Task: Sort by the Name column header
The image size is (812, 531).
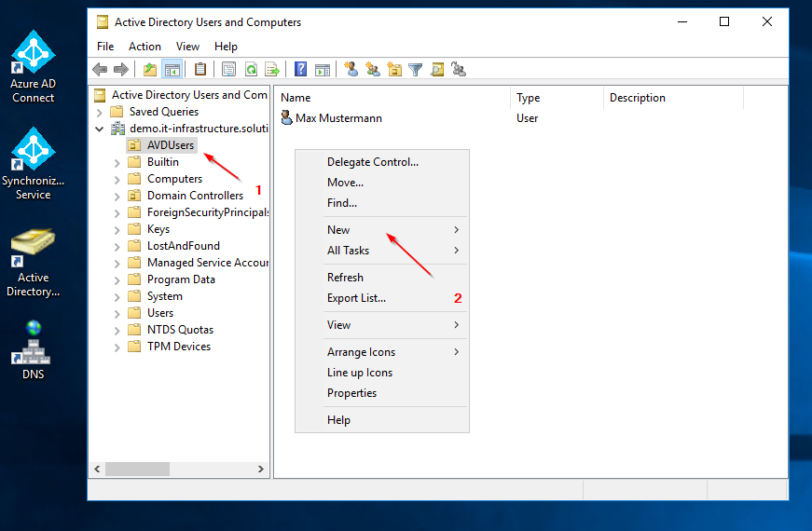Action: pos(392,98)
